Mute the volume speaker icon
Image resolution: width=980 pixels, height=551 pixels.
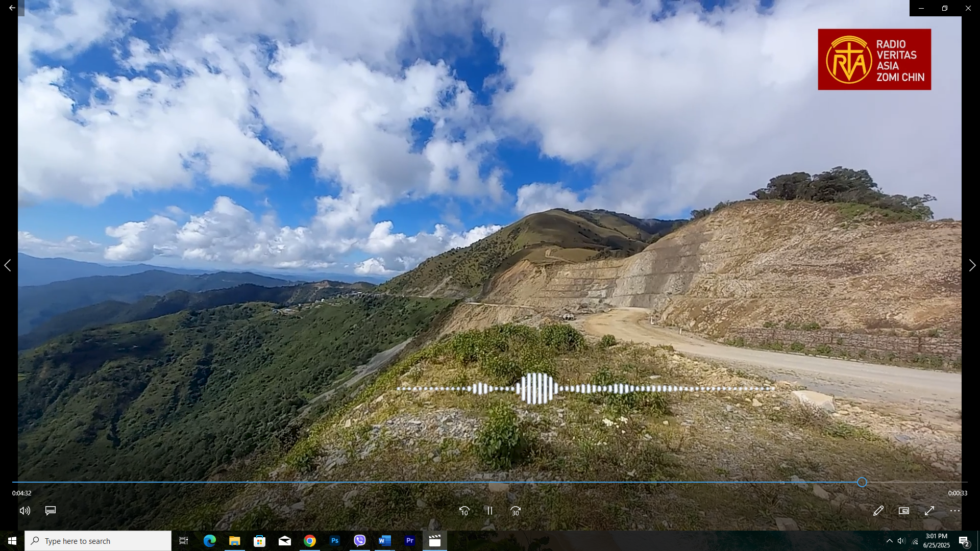[x=25, y=511]
